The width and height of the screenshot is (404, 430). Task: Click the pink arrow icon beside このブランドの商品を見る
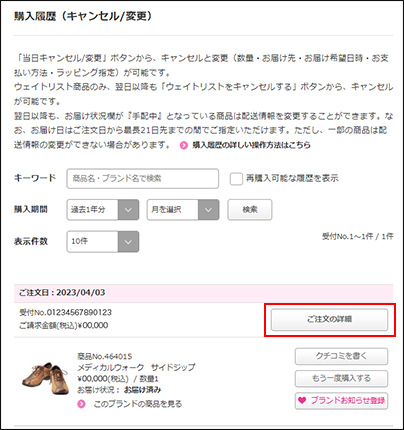pos(81,404)
